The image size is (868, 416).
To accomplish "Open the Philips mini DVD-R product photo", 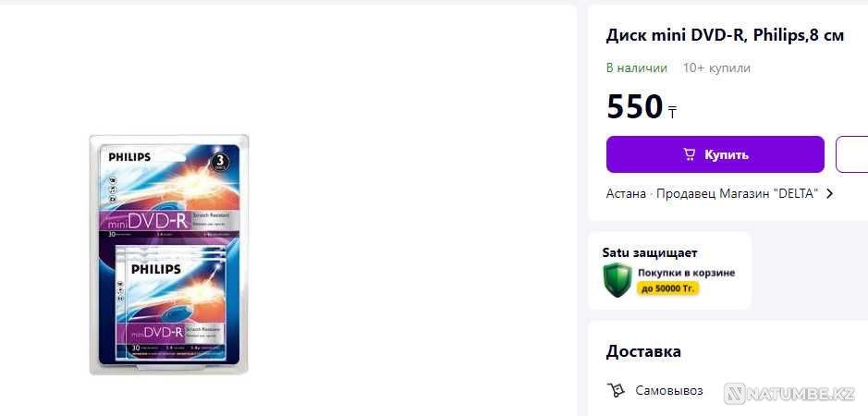I will [x=169, y=254].
